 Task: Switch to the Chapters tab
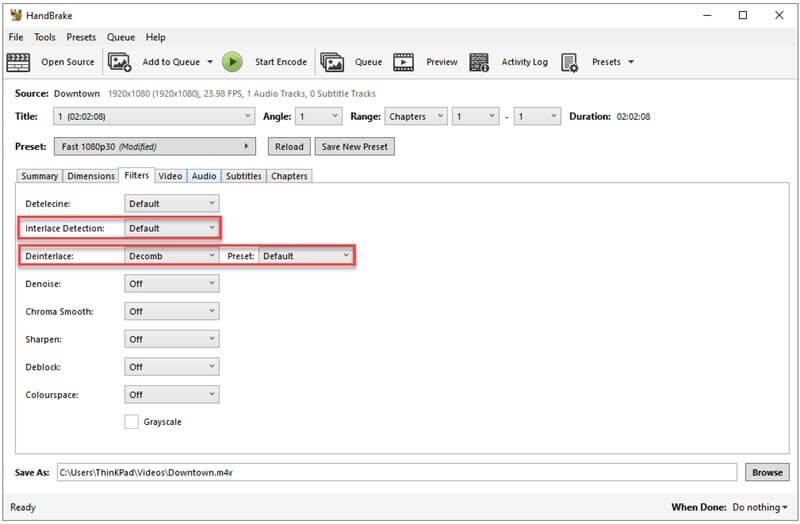[289, 176]
